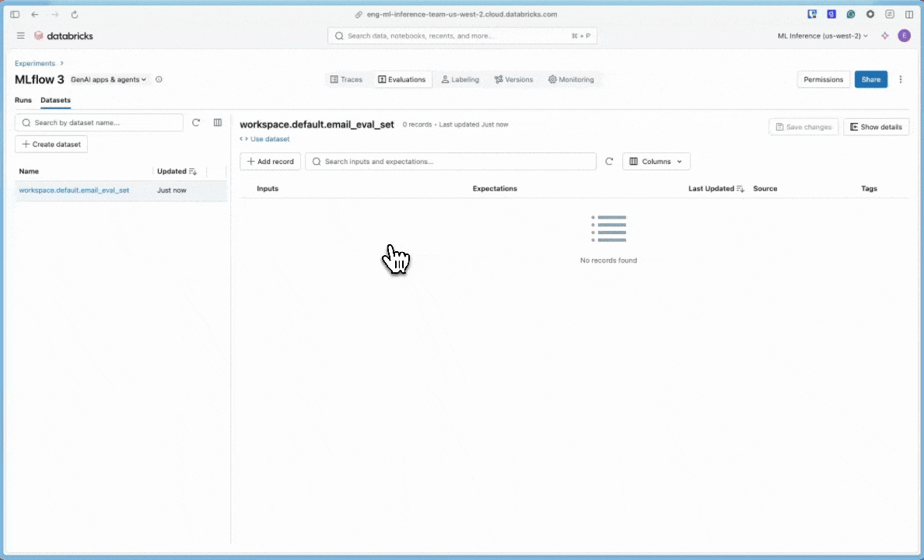Open the more options kebab menu

coord(901,79)
